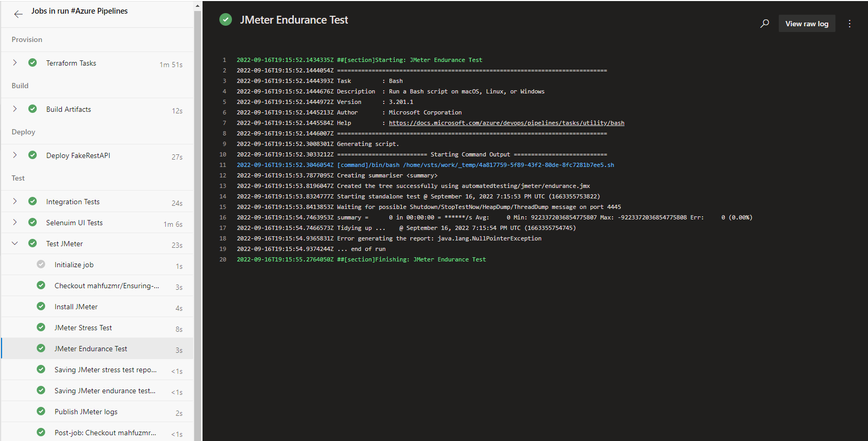Open the Checkout mahfuzmr/Ensuring step
This screenshot has height=441, width=868.
(x=98, y=286)
